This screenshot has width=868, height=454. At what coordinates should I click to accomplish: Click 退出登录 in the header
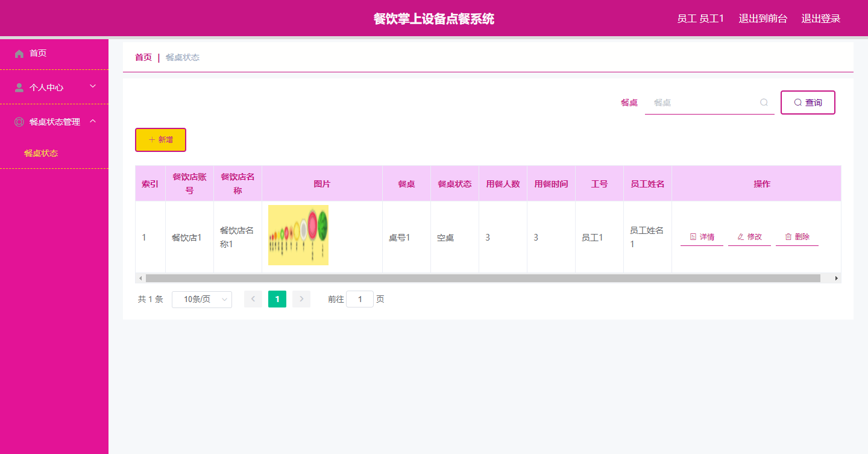tap(821, 19)
